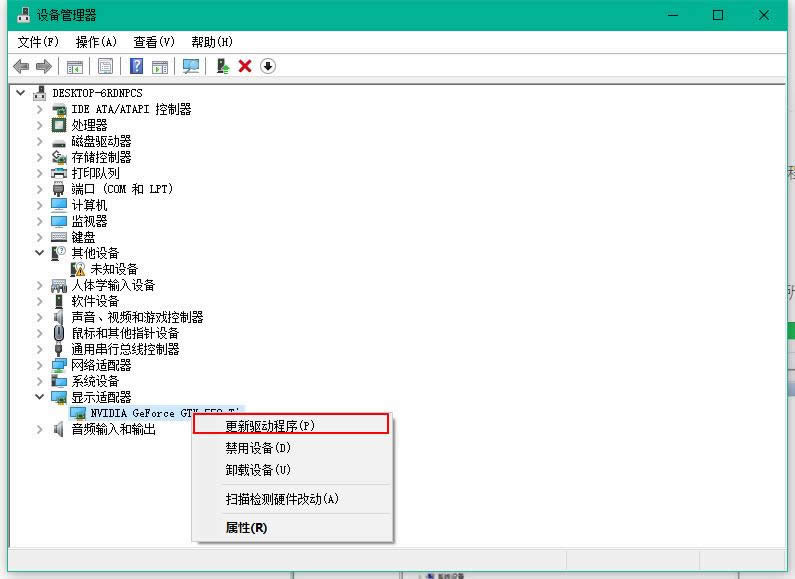This screenshot has height=579, width=795.
Task: Click the Forward arrow toolbar icon
Action: point(44,66)
